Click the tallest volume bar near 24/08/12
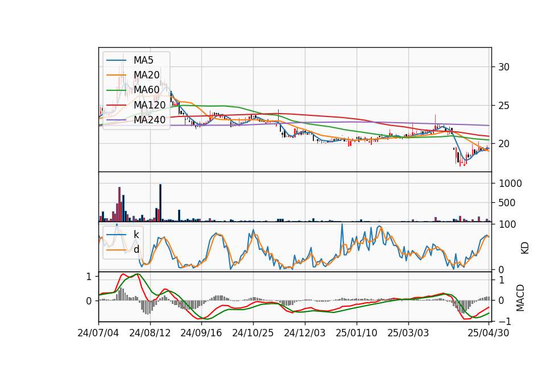Image resolution: width=546 pixels, height=392 pixels. tap(160, 203)
